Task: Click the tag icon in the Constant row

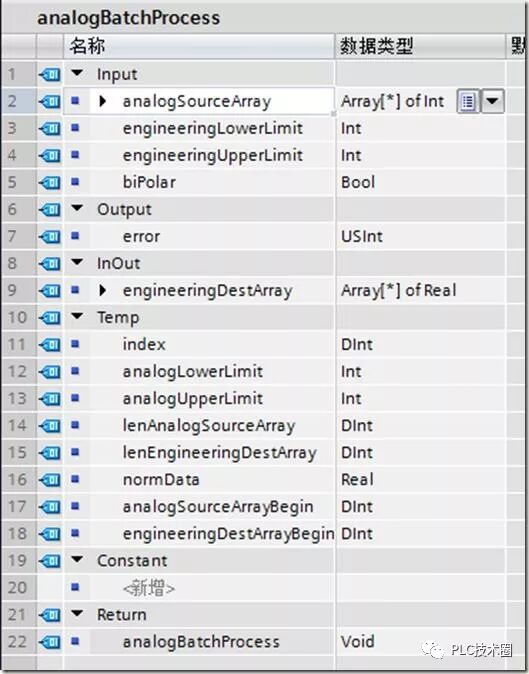Action: [49, 561]
